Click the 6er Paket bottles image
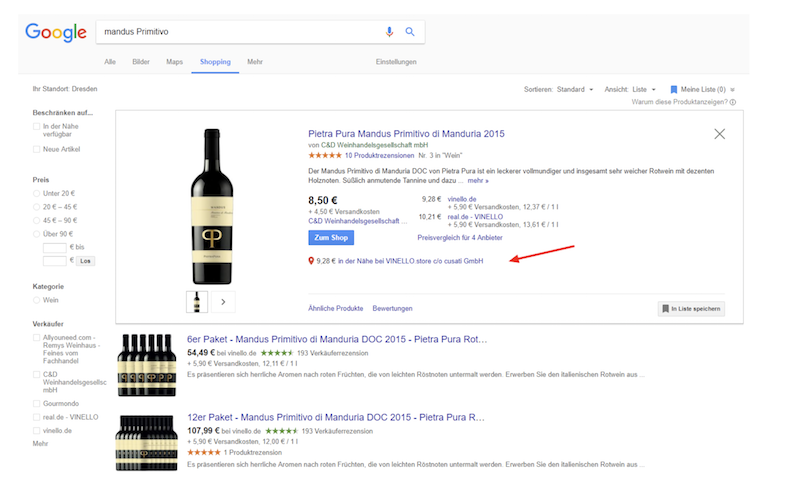800x493 pixels. point(147,365)
